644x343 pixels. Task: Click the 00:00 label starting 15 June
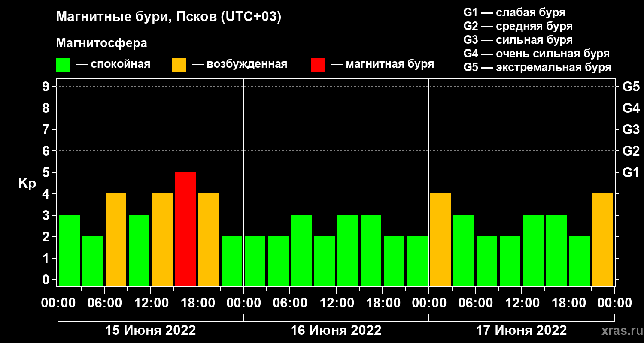pyautogui.click(x=58, y=303)
